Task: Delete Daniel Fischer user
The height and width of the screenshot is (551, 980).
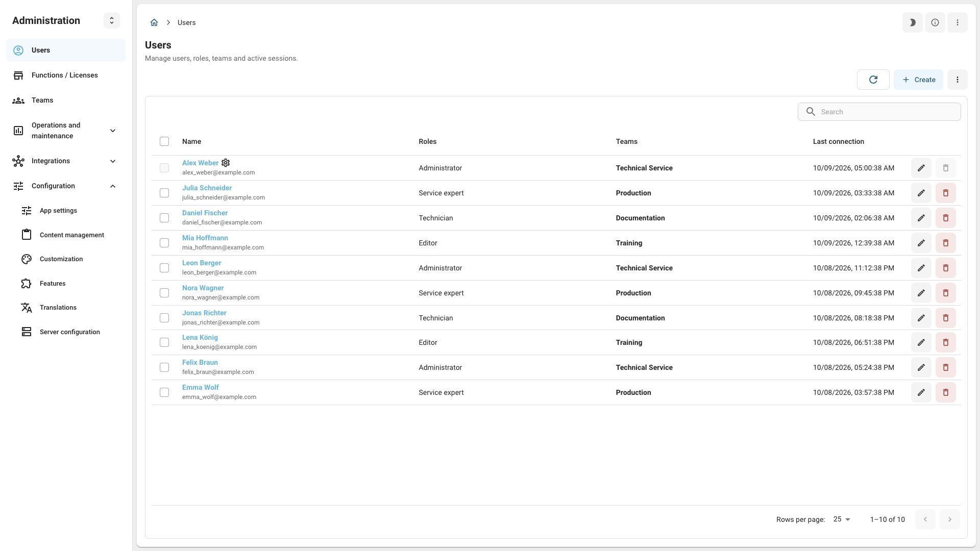Action: pos(945,218)
